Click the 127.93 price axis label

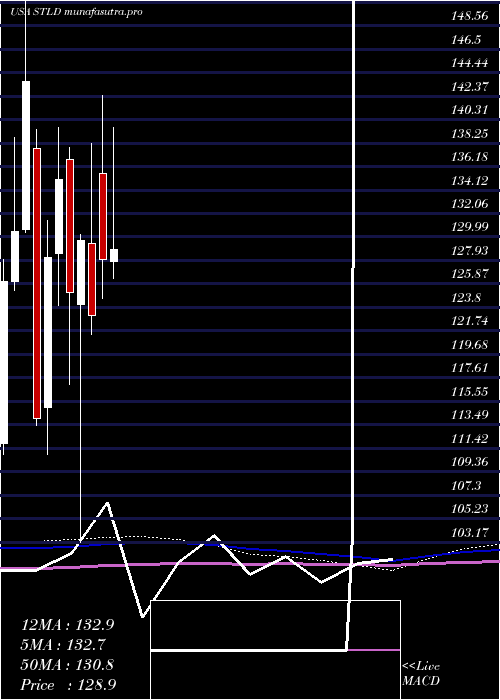coord(470,251)
